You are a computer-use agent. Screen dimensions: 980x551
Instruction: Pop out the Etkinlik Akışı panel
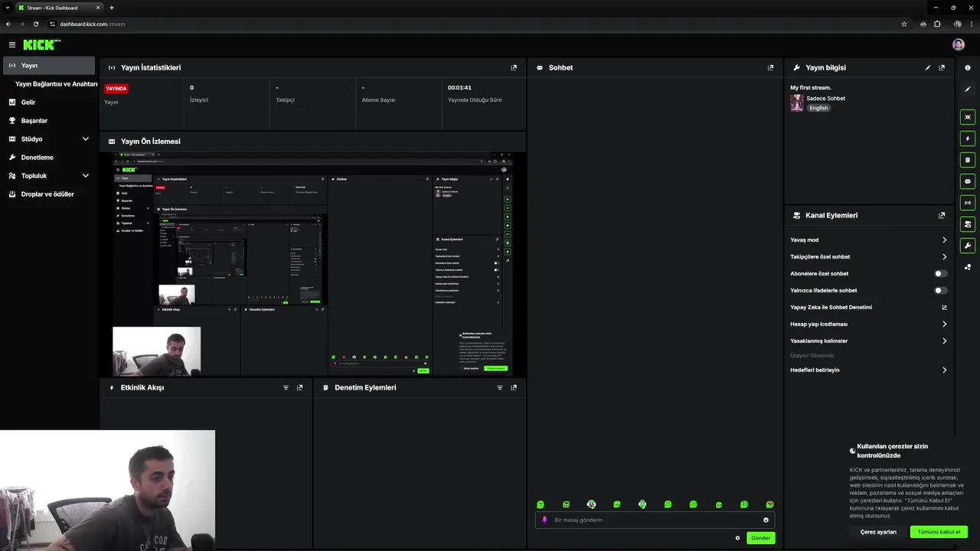pyautogui.click(x=299, y=387)
